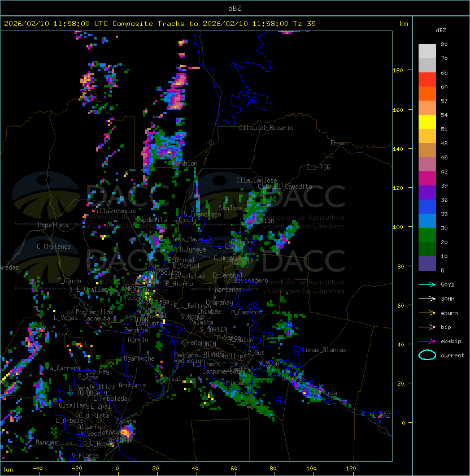Click the 'current' legend text label

pos(452,356)
